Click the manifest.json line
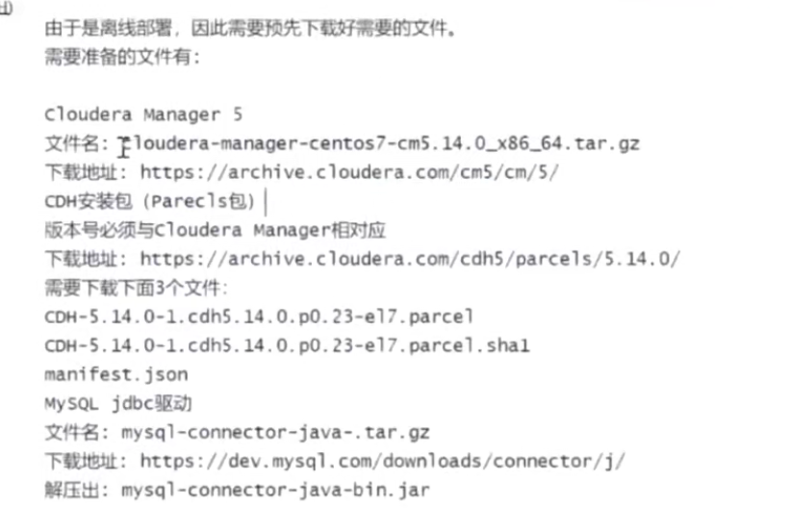 116,374
